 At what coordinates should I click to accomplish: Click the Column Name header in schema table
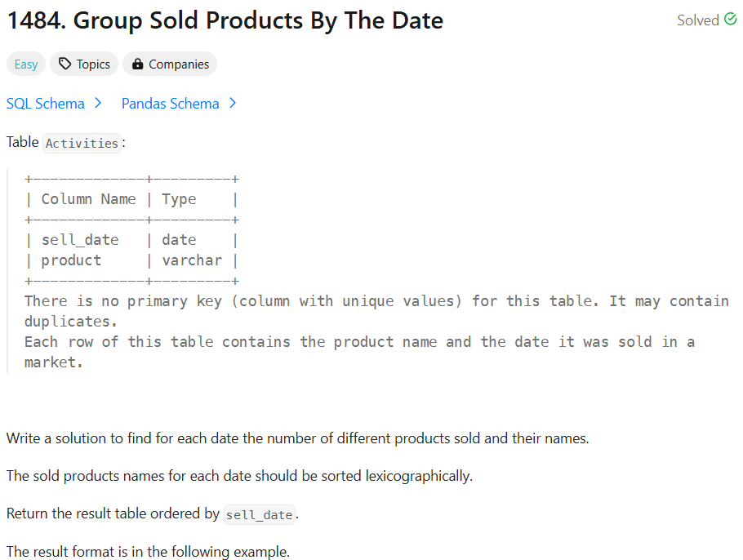pos(89,199)
